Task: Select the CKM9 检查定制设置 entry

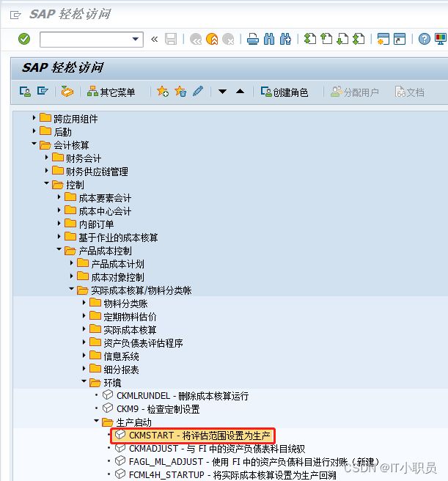Action: pyautogui.click(x=158, y=409)
